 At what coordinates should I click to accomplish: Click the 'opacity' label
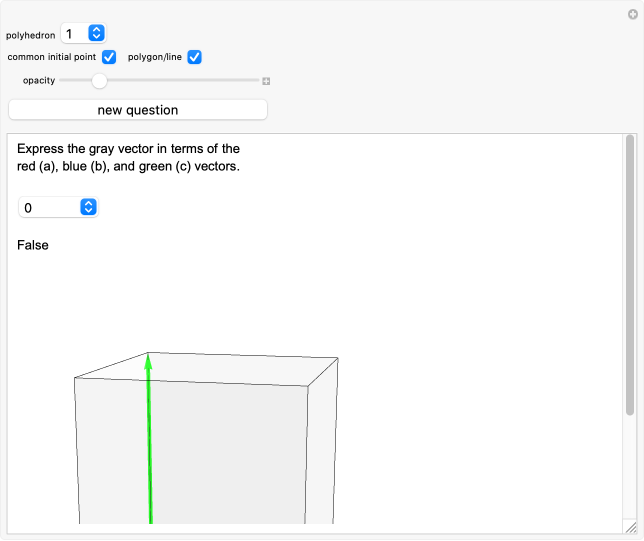pos(39,81)
